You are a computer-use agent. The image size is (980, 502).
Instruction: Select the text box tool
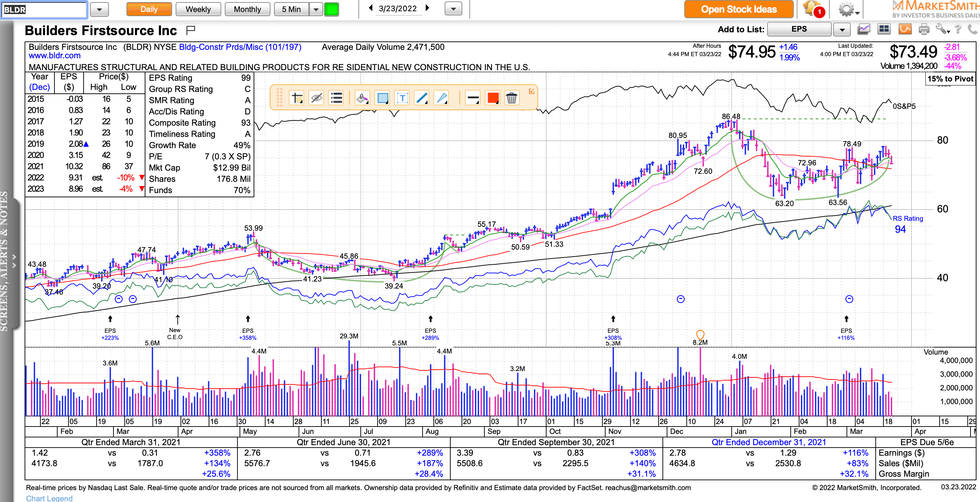(402, 98)
